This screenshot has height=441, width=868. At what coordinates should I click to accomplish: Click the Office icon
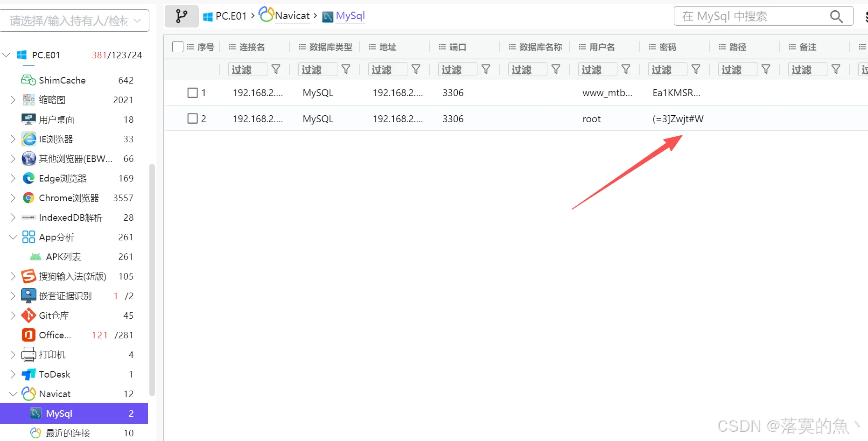28,335
